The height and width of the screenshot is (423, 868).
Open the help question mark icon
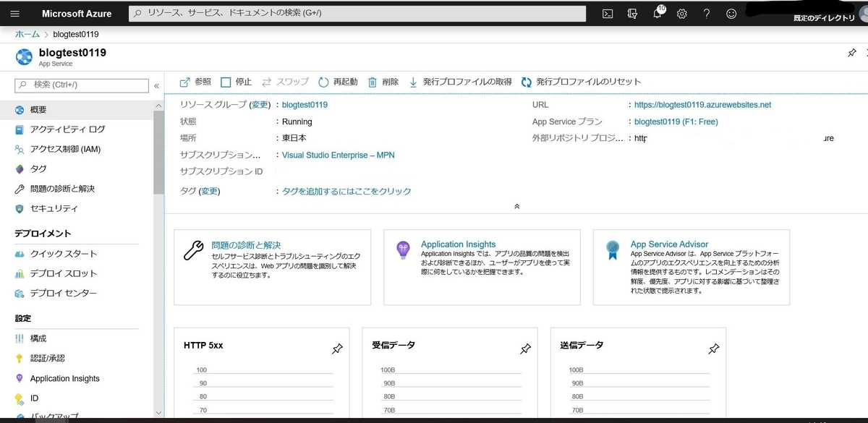pyautogui.click(x=707, y=13)
